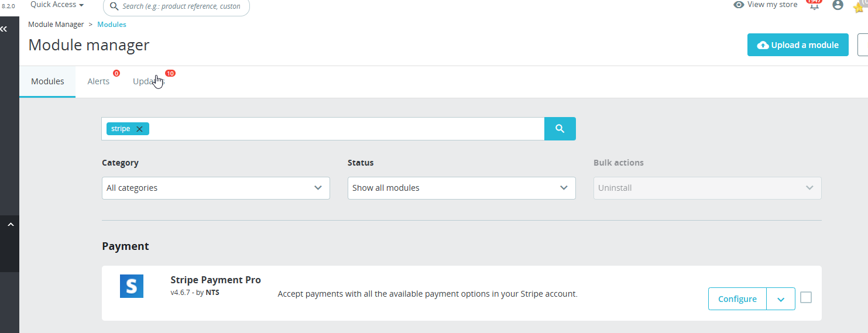Screen dimensions: 868x333
Task: Click the Payment section heading
Action: [x=125, y=246]
